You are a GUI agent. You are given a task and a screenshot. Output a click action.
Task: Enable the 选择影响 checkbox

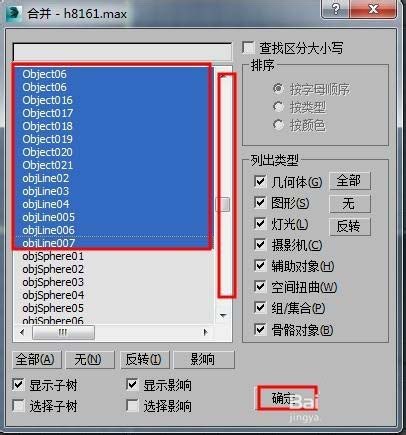[x=132, y=406]
